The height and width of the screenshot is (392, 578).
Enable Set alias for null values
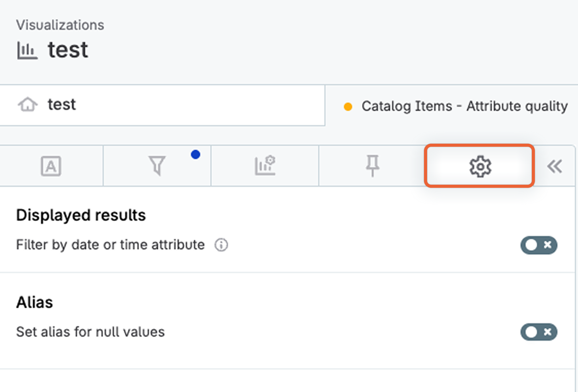[x=538, y=332]
